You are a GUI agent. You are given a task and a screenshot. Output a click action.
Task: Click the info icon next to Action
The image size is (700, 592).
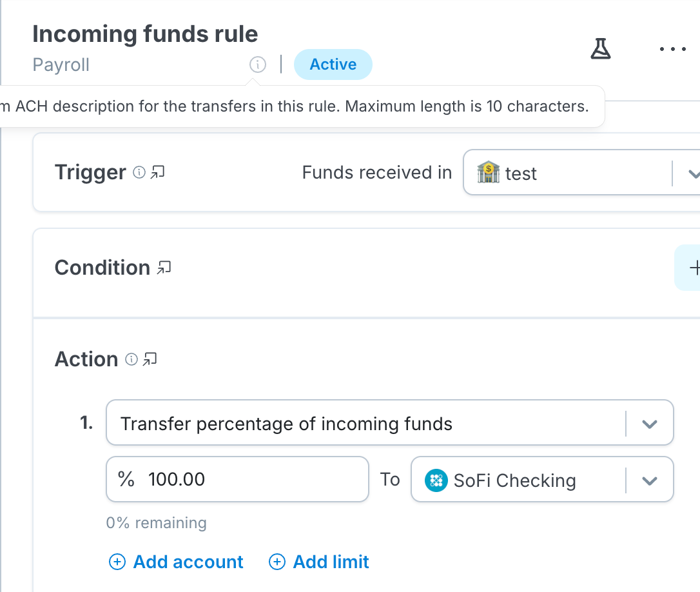[131, 359]
